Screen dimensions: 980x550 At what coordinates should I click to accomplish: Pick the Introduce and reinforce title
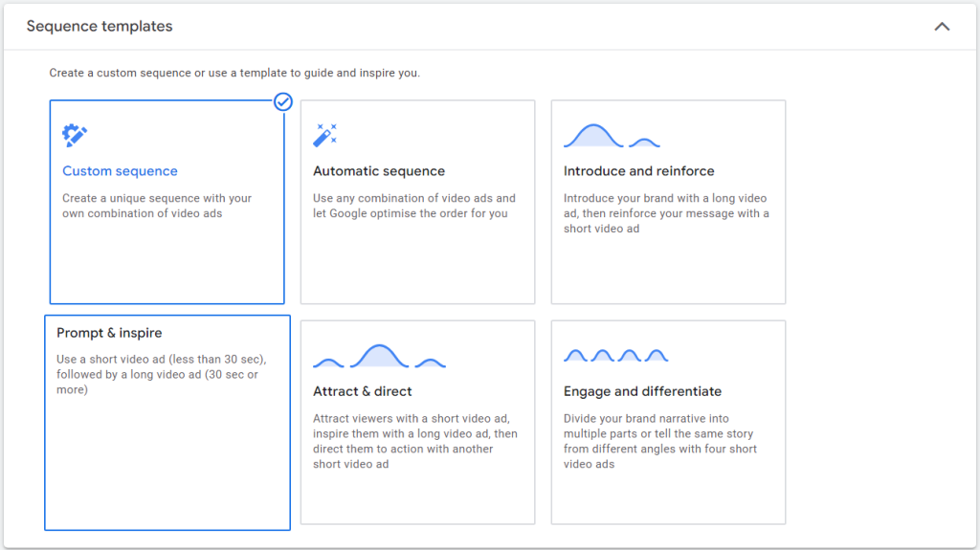638,171
